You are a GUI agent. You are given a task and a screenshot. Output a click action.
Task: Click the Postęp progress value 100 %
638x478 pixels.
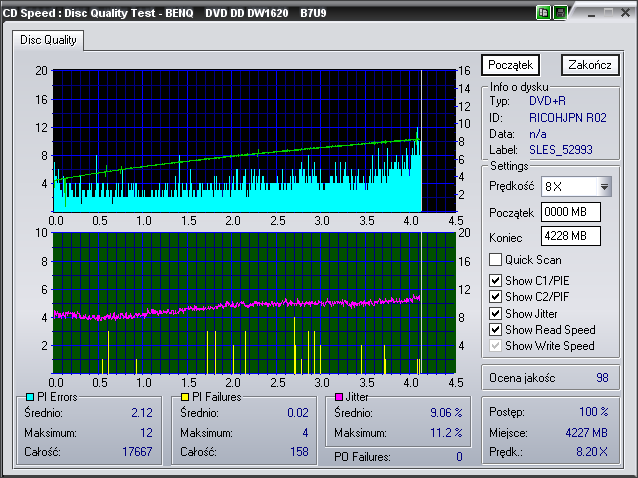click(x=594, y=412)
